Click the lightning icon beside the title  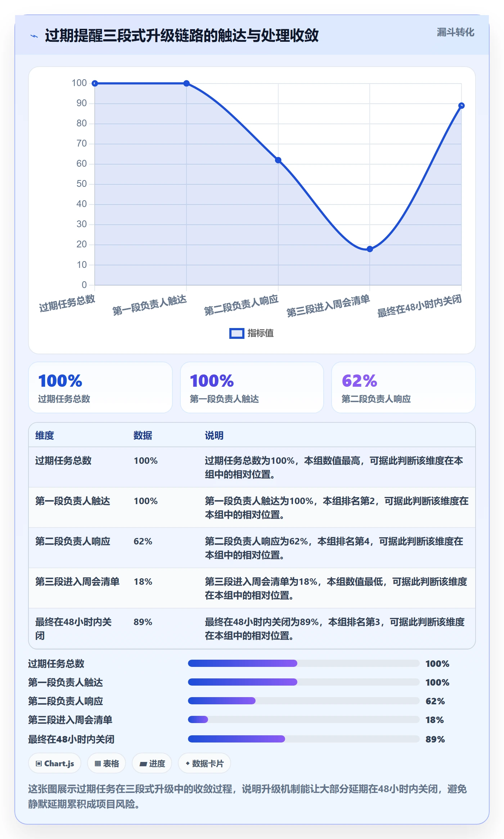(34, 36)
